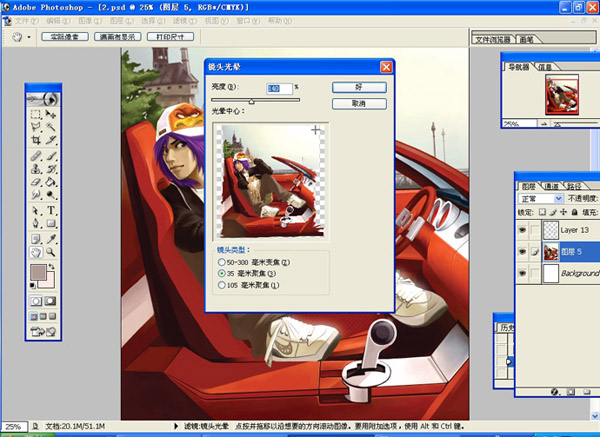Viewport: 600px width, 437px height.
Task: Select the Zoom magnifier tool
Action: click(x=51, y=252)
